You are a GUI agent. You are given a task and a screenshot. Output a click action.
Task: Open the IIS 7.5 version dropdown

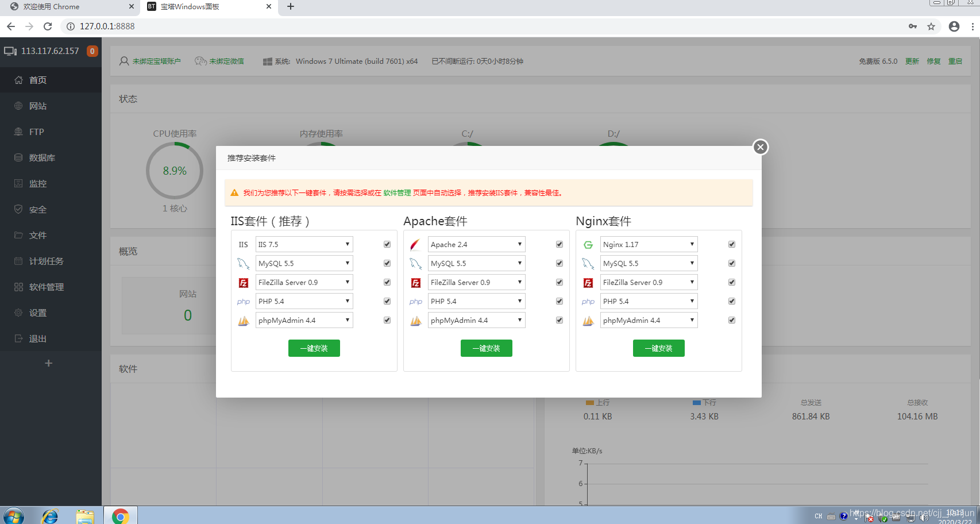point(304,244)
